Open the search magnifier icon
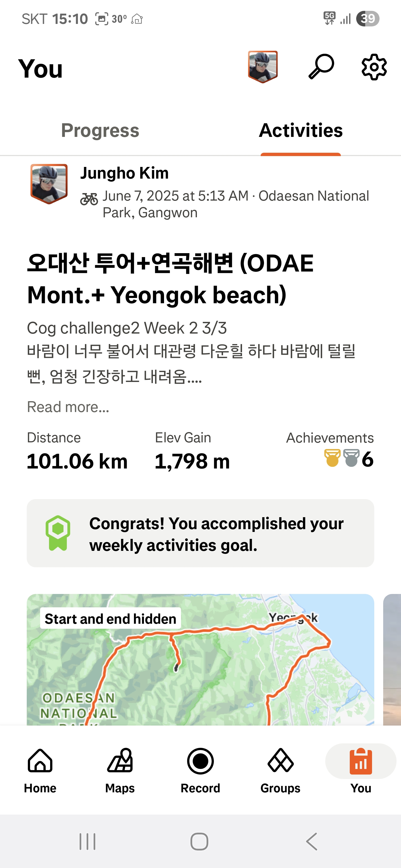The image size is (401, 868). pyautogui.click(x=321, y=67)
